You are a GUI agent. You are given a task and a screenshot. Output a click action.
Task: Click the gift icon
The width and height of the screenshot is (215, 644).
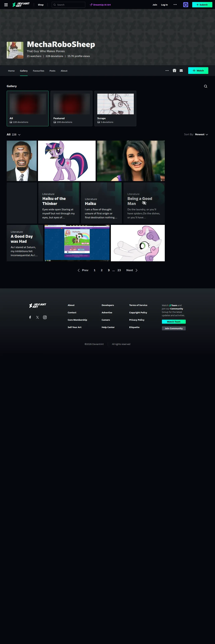tap(174, 71)
